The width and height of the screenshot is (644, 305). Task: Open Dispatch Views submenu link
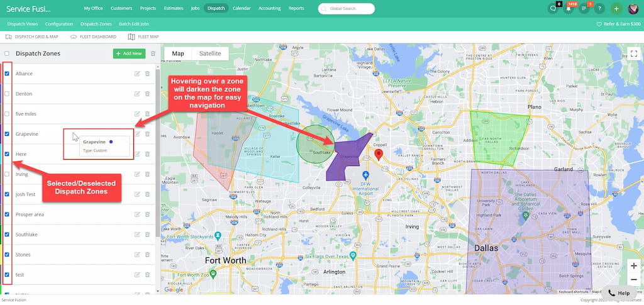click(x=23, y=25)
